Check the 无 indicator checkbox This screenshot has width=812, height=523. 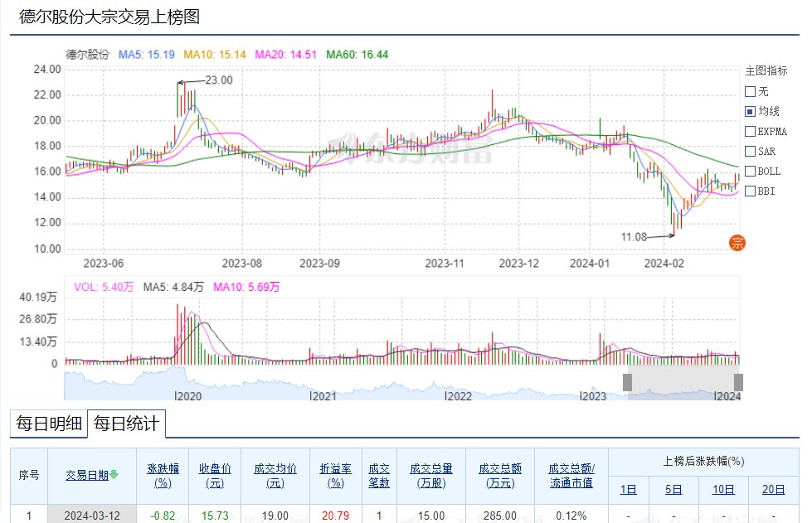[750, 91]
